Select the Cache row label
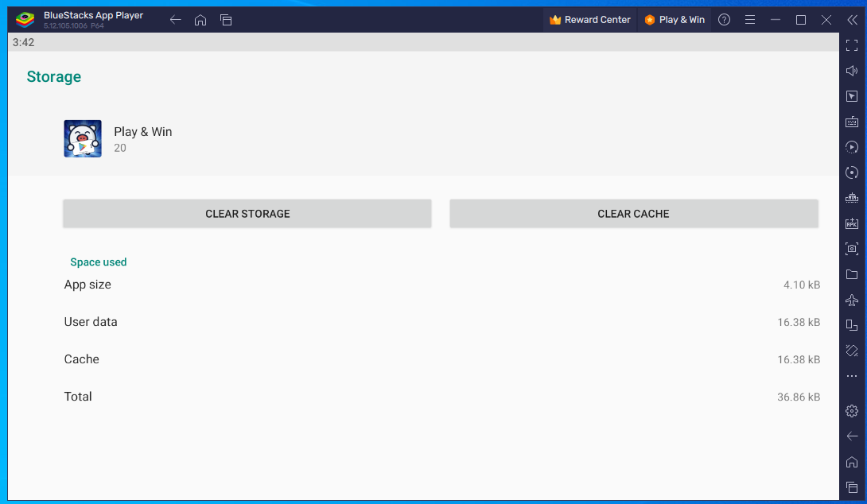This screenshot has height=504, width=867. (x=81, y=359)
